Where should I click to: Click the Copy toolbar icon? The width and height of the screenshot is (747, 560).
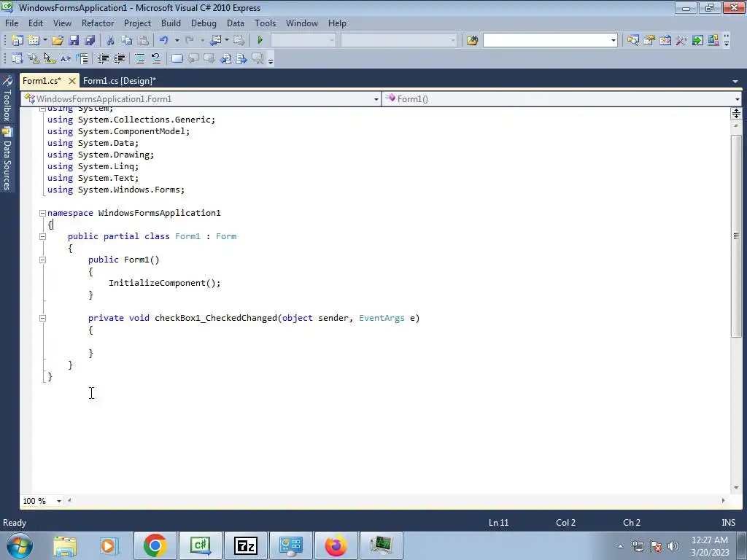tap(126, 41)
